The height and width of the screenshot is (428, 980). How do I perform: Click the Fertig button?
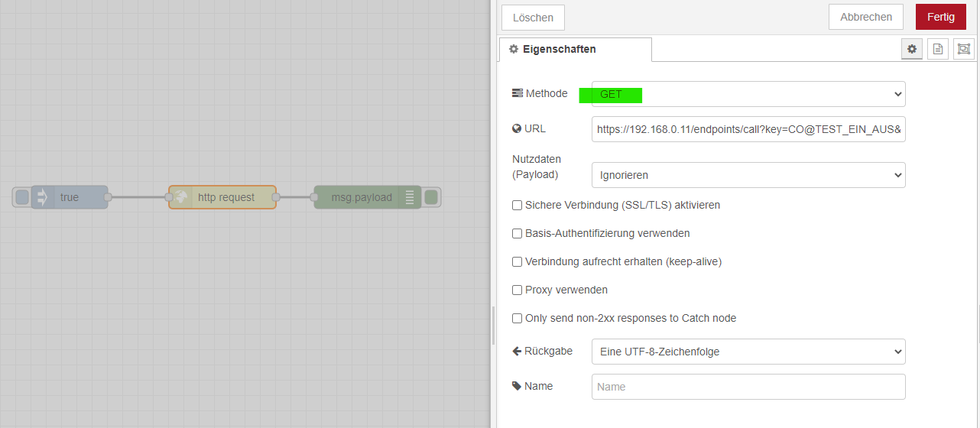point(940,17)
